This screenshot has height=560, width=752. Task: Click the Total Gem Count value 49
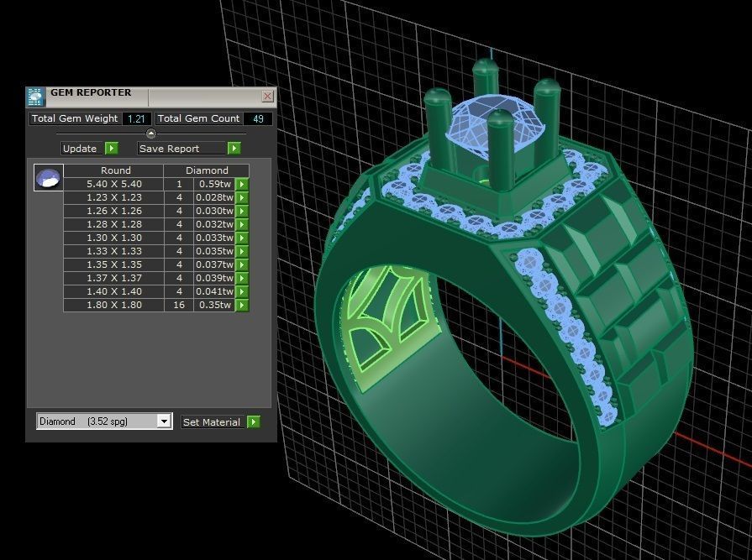258,119
